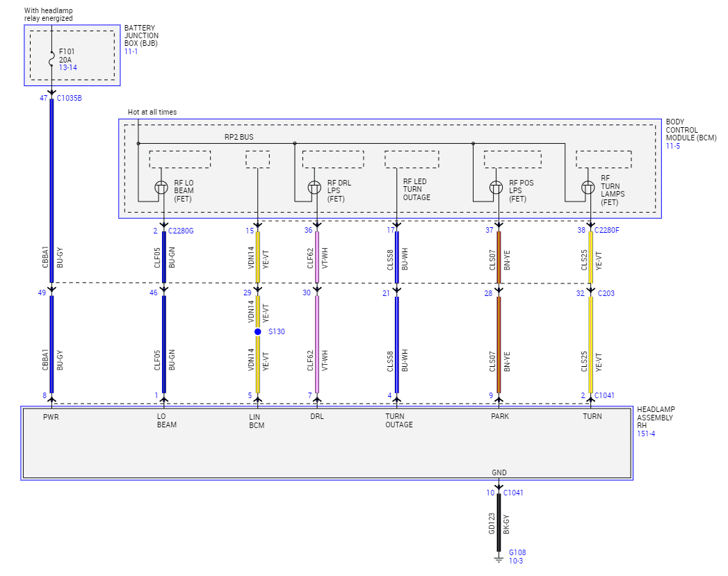Click the 'F101 20A' fuse label
Image resolution: width=728 pixels, height=576 pixels.
tap(66, 56)
